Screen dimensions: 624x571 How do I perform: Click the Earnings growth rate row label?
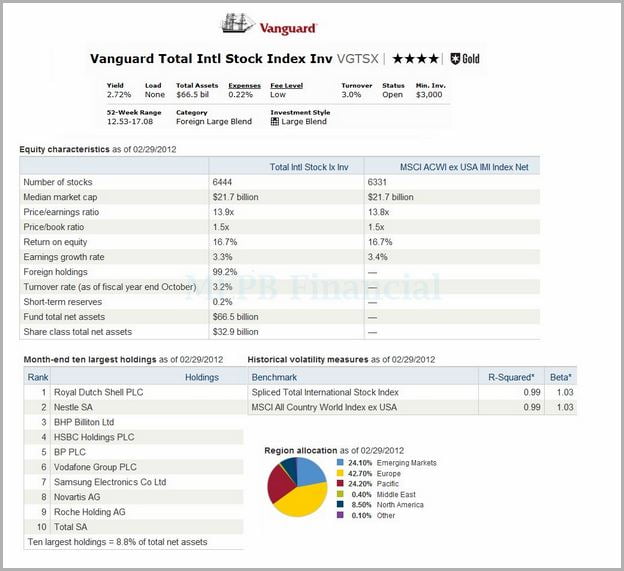pyautogui.click(x=64, y=257)
